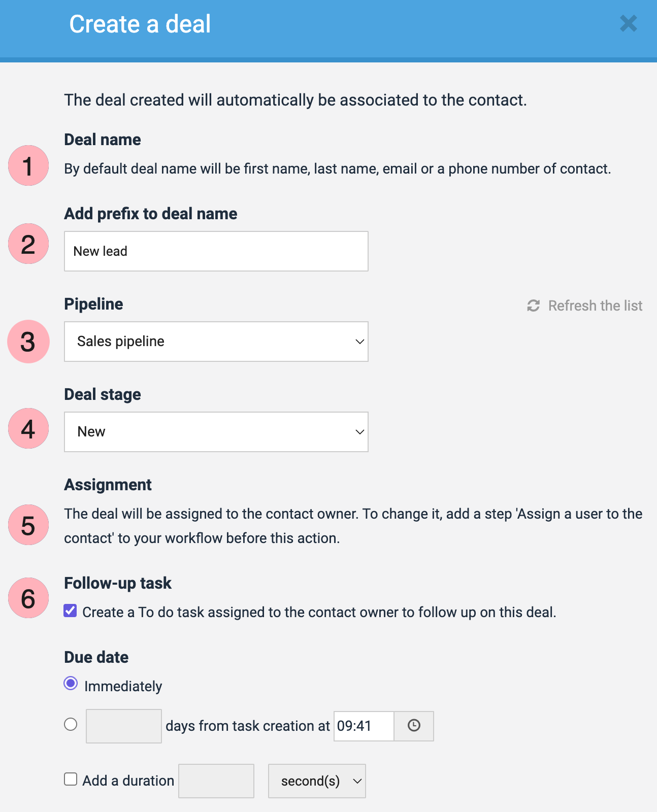
Task: Click the 09:41 time field
Action: (363, 726)
